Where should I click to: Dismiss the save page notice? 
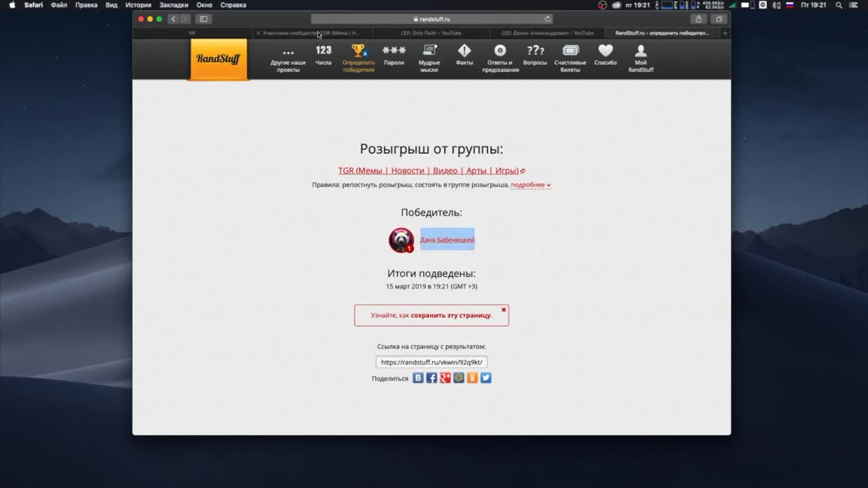[504, 310]
